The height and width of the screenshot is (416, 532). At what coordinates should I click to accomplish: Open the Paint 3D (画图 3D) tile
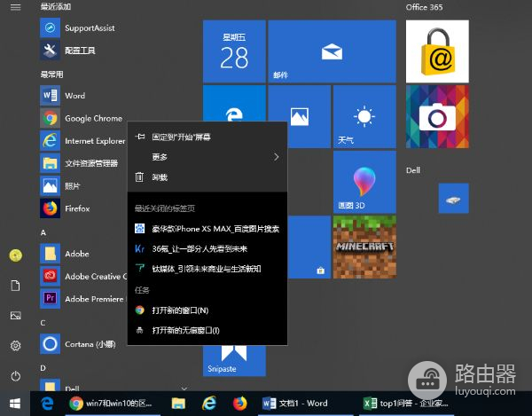pyautogui.click(x=364, y=184)
